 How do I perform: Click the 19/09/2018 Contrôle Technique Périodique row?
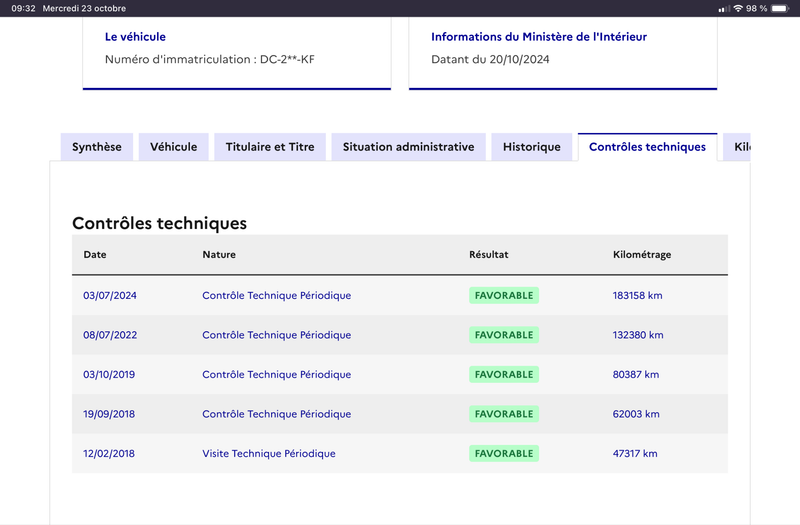(399, 414)
